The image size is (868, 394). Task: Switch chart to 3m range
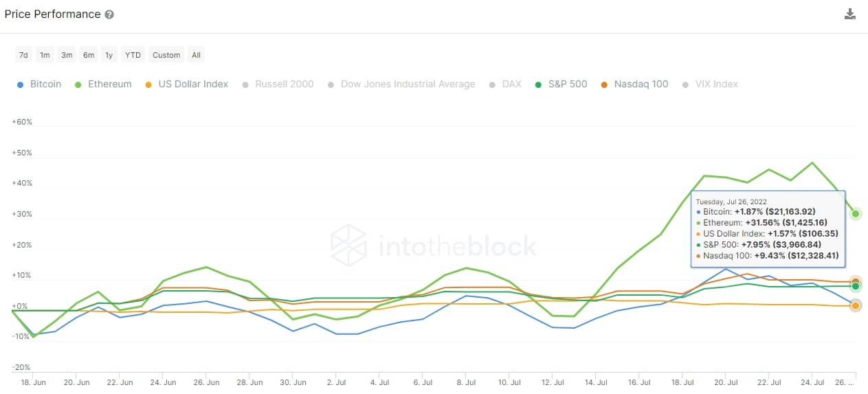[67, 55]
